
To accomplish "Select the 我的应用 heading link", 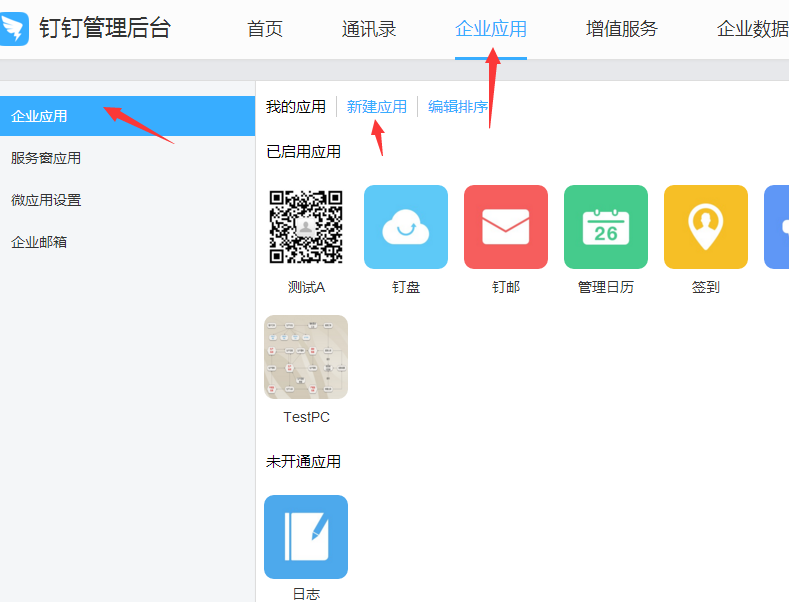I will (x=296, y=107).
